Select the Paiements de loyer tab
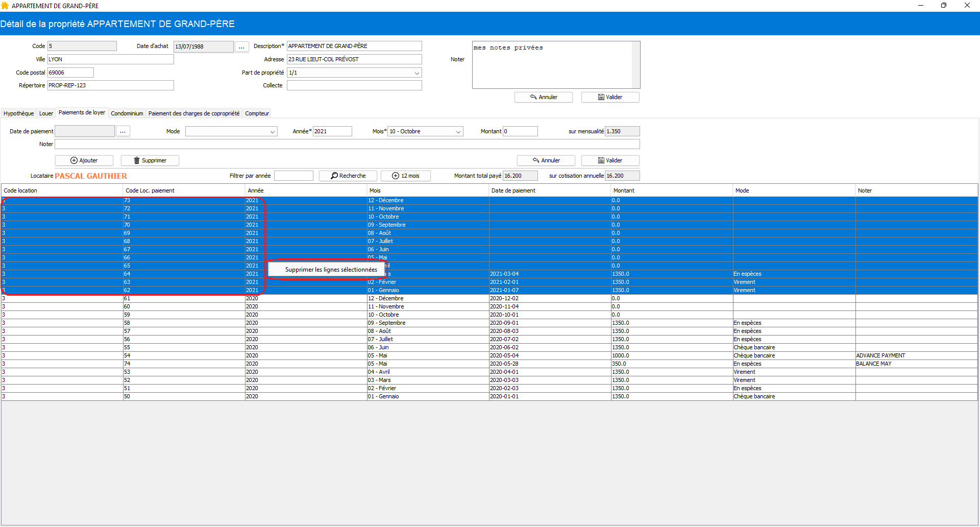The image size is (980, 527). pos(82,112)
